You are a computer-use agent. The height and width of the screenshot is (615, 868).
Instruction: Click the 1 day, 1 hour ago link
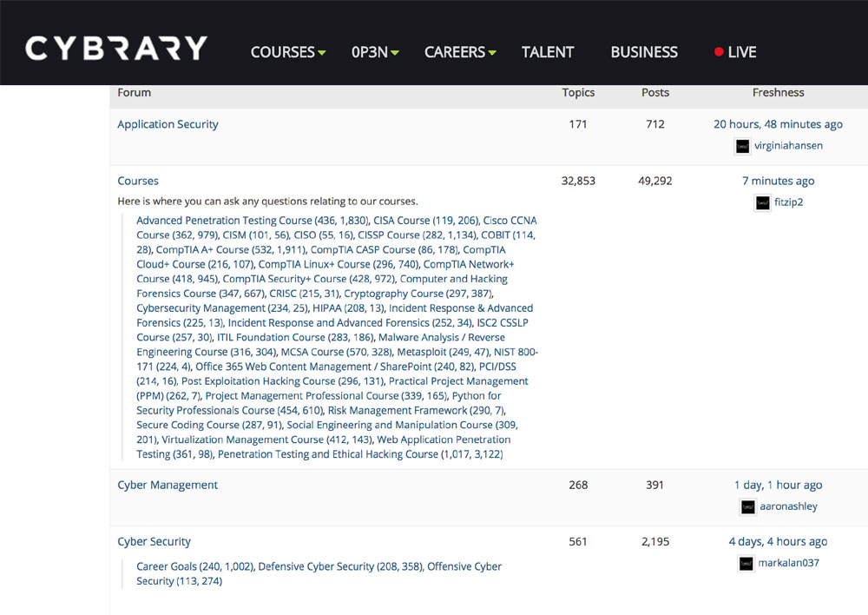pyautogui.click(x=778, y=485)
